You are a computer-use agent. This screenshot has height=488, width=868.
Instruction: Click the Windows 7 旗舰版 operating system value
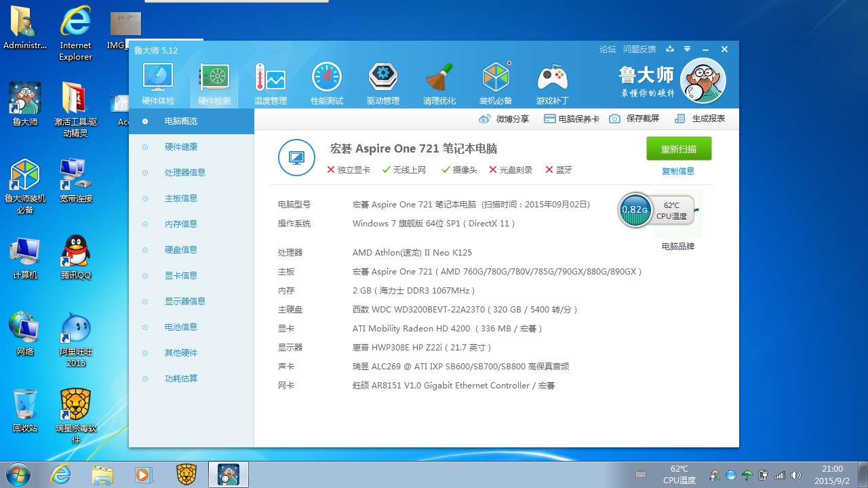(x=434, y=224)
